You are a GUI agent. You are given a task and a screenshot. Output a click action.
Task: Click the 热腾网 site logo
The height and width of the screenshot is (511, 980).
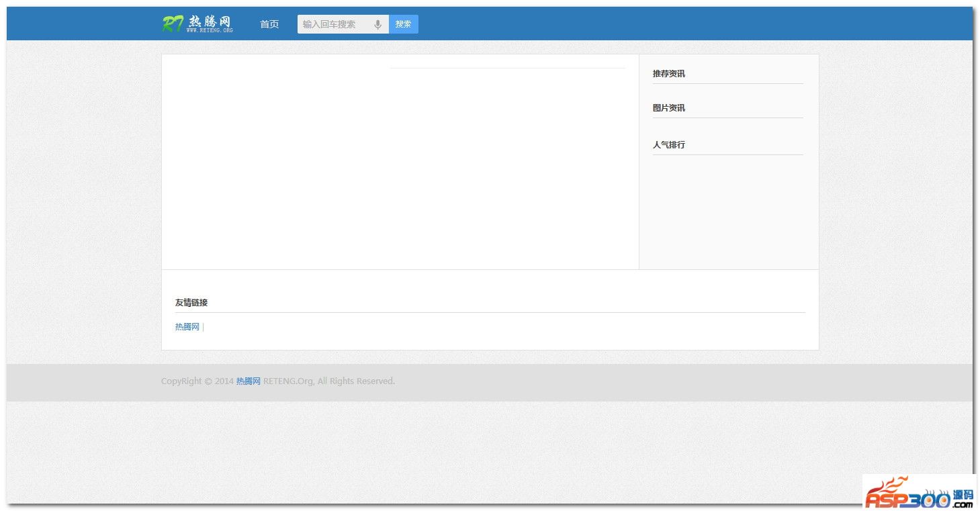(x=197, y=24)
